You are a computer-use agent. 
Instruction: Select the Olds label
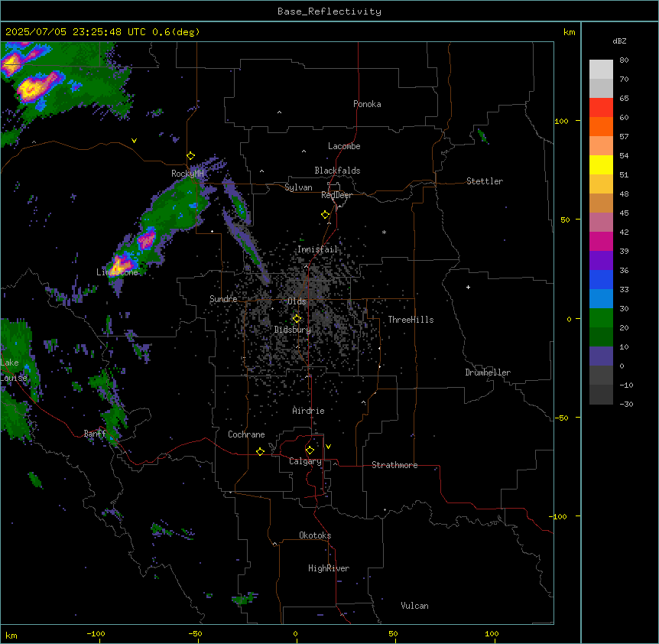297,301
